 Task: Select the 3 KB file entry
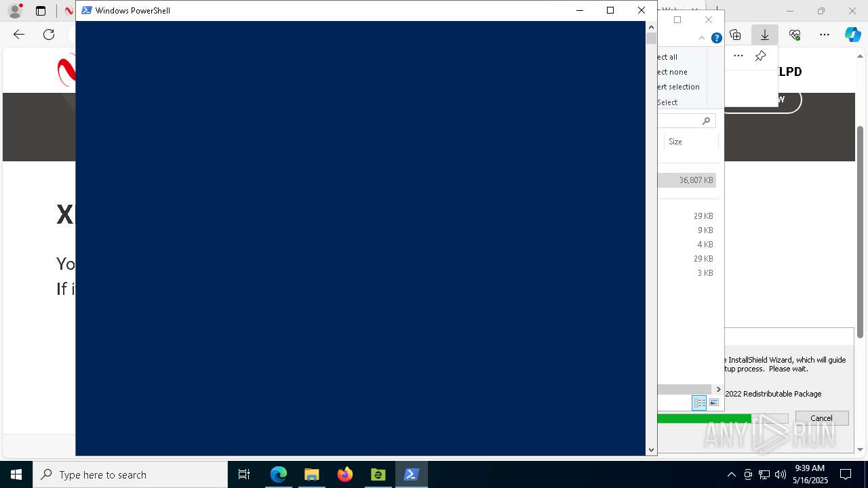(686, 273)
